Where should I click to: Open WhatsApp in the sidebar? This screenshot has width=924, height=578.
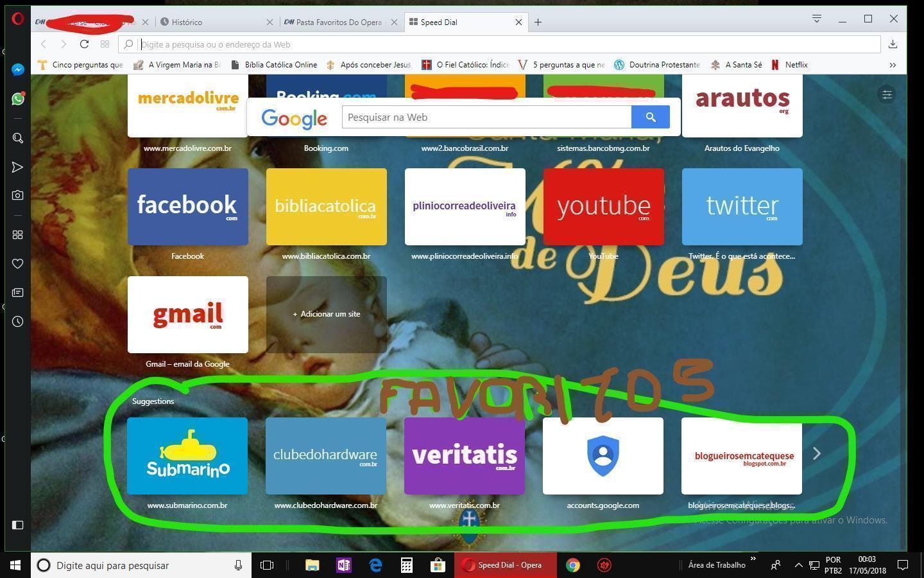(x=18, y=99)
